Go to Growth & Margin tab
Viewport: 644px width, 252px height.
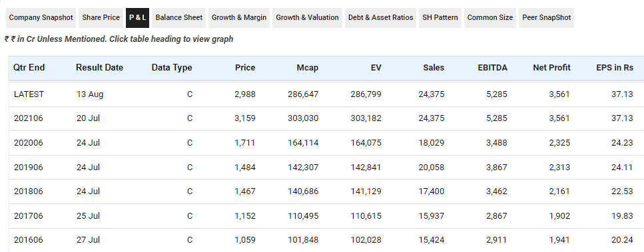tap(239, 17)
